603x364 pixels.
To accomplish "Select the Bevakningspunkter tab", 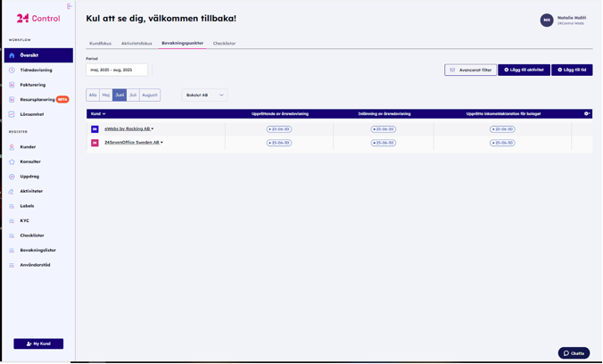I will pyautogui.click(x=182, y=43).
